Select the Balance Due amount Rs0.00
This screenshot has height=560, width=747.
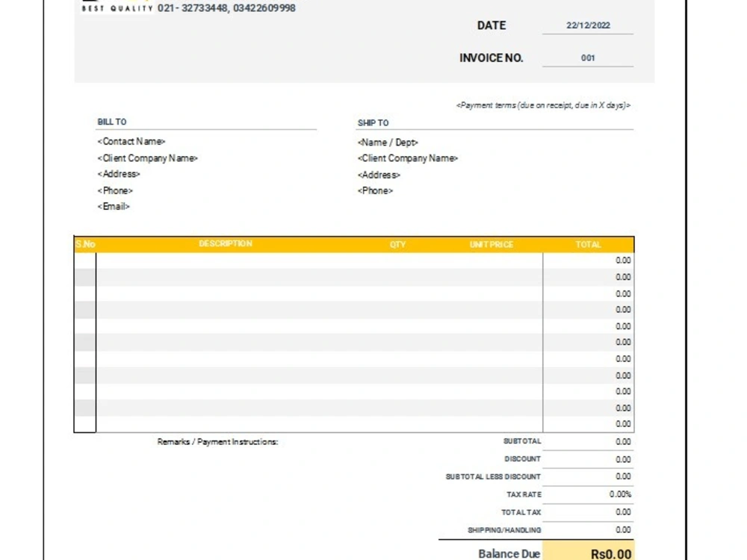[x=611, y=554]
